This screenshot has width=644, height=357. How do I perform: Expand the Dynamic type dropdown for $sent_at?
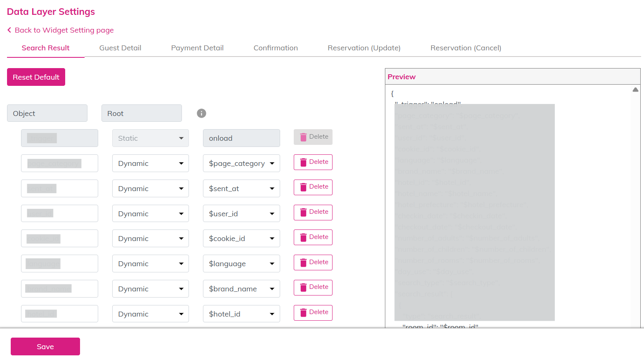[150, 189]
